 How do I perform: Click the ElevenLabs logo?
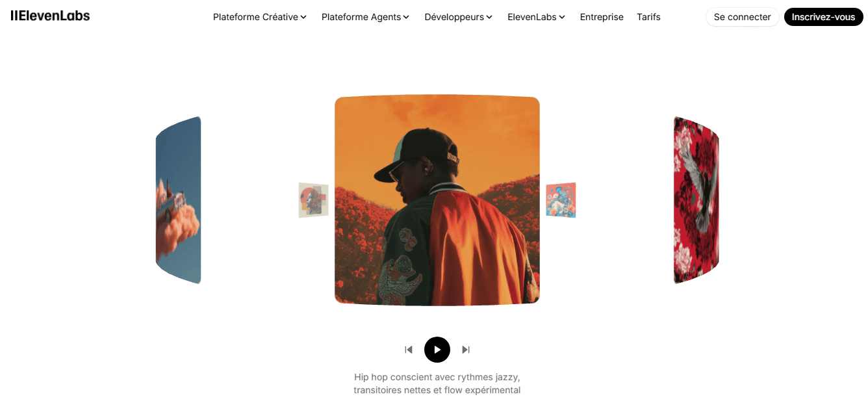(50, 16)
